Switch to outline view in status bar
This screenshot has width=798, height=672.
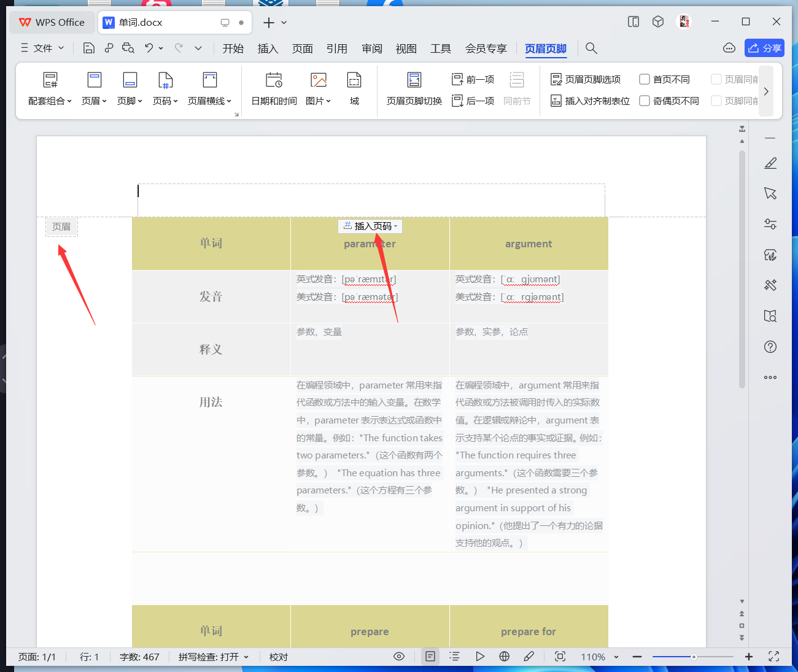coord(454,657)
